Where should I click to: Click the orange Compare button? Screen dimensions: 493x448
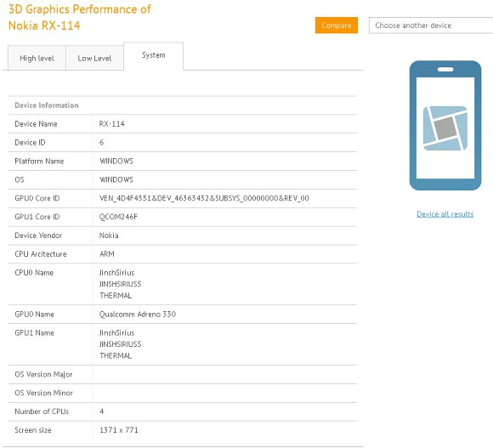click(337, 26)
